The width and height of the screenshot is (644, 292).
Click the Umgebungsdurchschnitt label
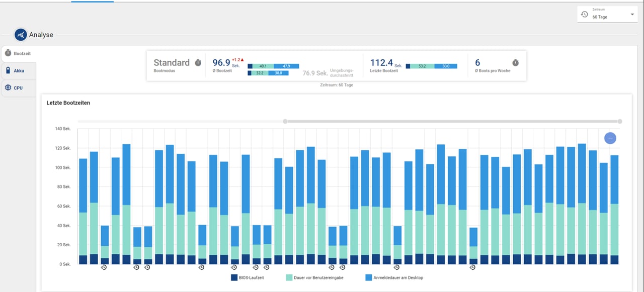pyautogui.click(x=341, y=73)
